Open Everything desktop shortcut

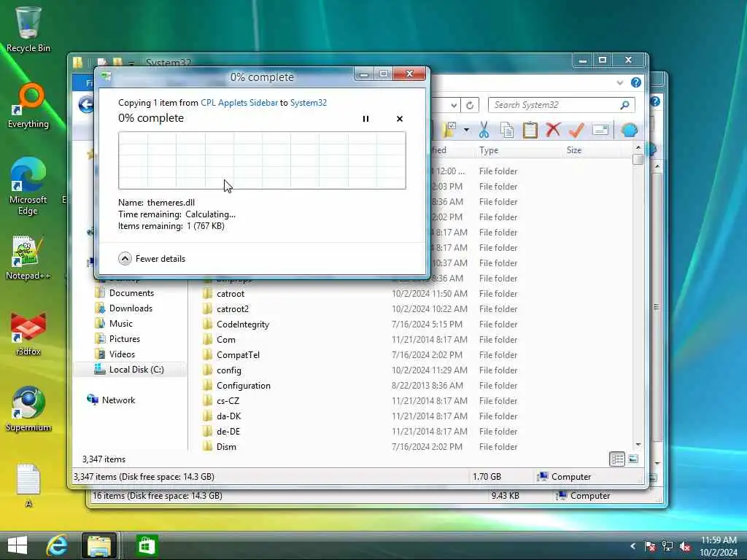[28, 106]
